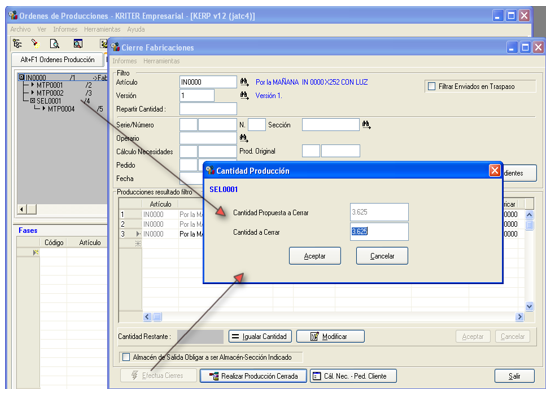Collapse the SEL0001 tree node
The image size is (551, 393).
click(x=33, y=101)
